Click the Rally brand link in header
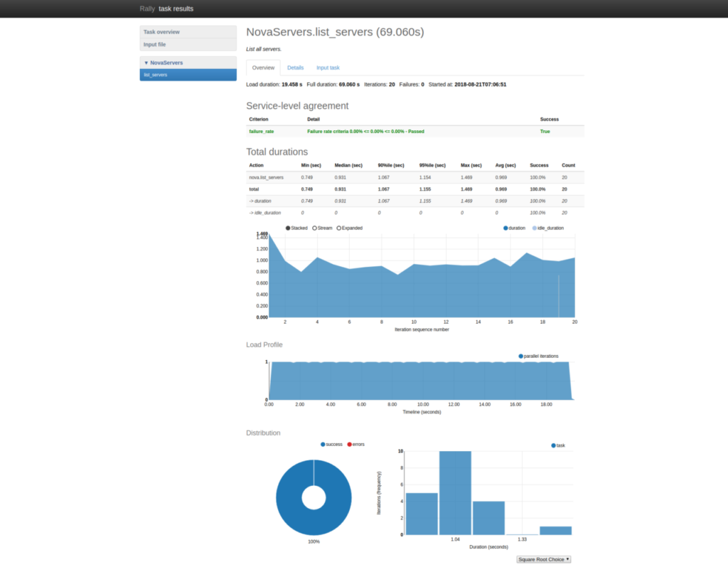The height and width of the screenshot is (582, 728). point(147,9)
